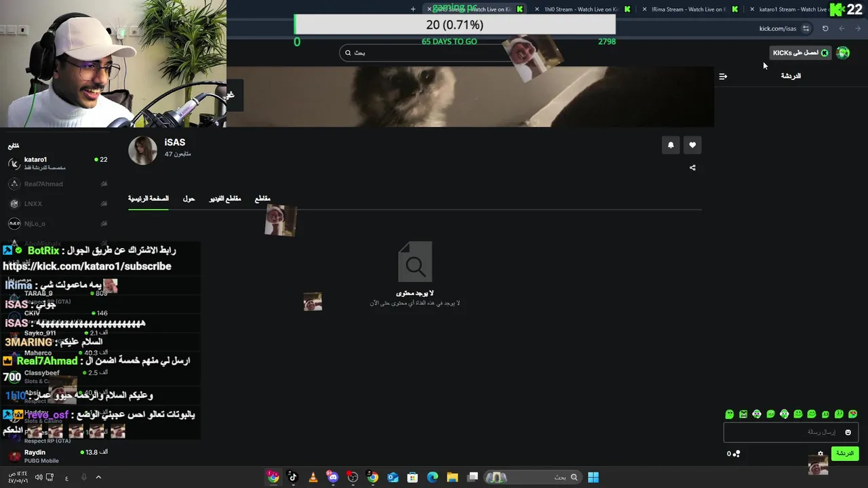Go forward using browser forward arrow
868x488 pixels.
point(842,28)
